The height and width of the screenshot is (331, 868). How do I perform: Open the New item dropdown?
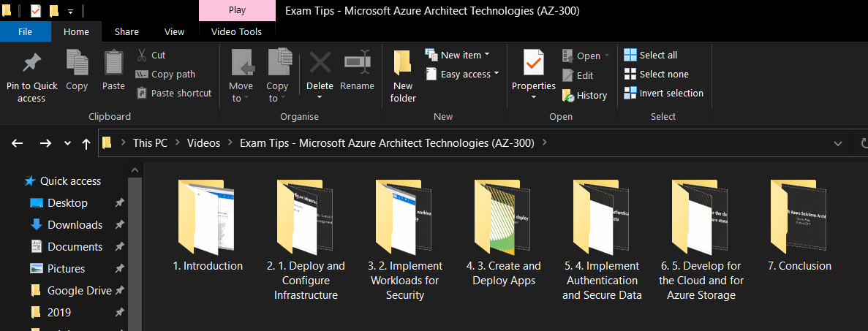[x=458, y=55]
